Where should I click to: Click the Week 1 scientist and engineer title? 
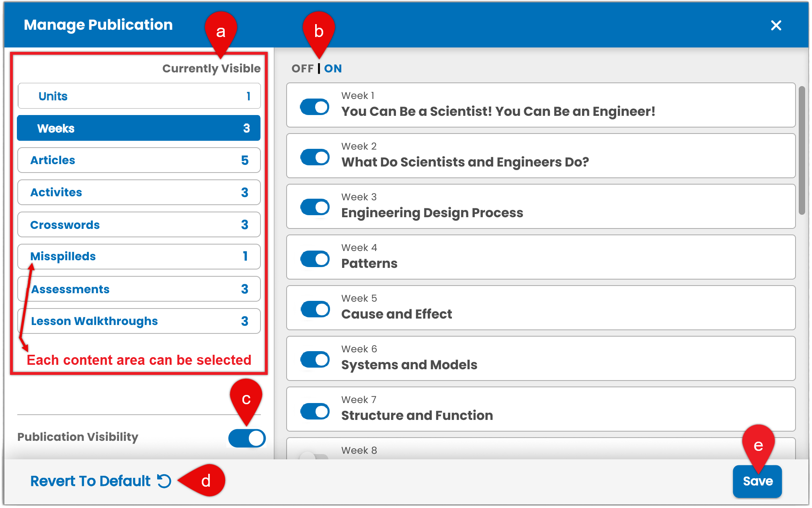pyautogui.click(x=498, y=111)
